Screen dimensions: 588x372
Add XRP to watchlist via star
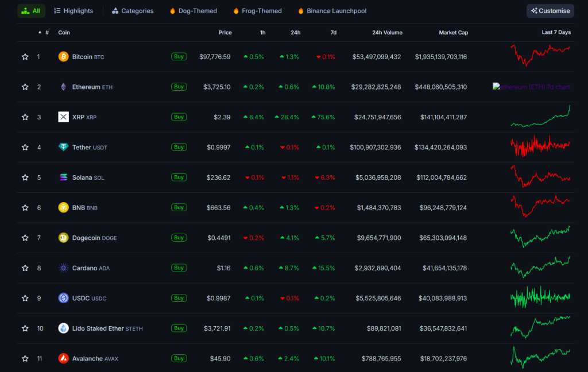25,117
